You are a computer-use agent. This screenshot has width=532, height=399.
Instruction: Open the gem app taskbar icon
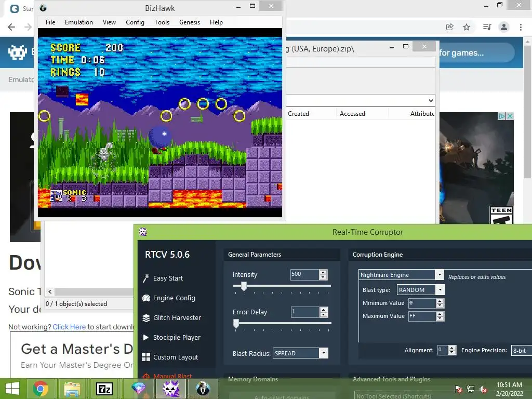tap(138, 389)
